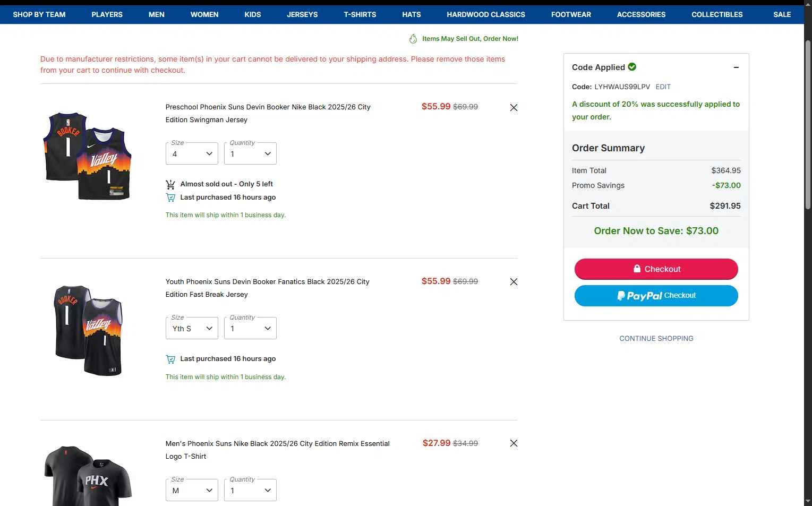Open the Kids menu
Screen dimensions: 812x506
tap(253, 14)
